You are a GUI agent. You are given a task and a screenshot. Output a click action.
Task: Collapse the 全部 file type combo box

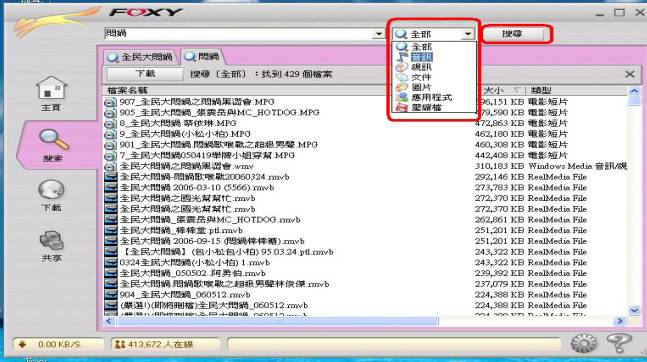(x=468, y=34)
